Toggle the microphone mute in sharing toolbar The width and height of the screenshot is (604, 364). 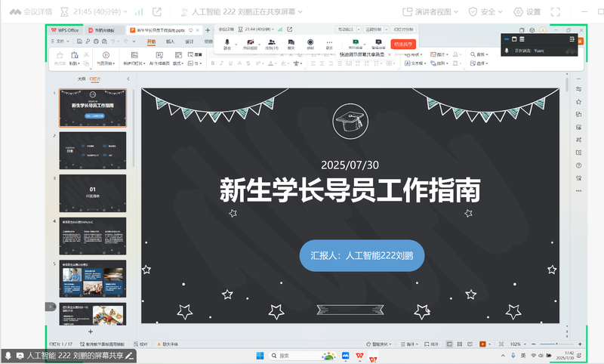click(x=227, y=44)
